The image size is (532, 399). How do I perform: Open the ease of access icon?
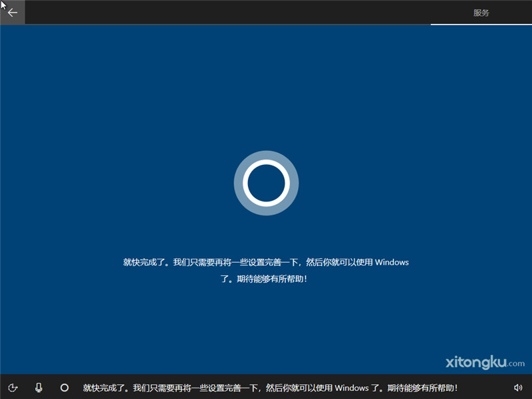tap(13, 388)
